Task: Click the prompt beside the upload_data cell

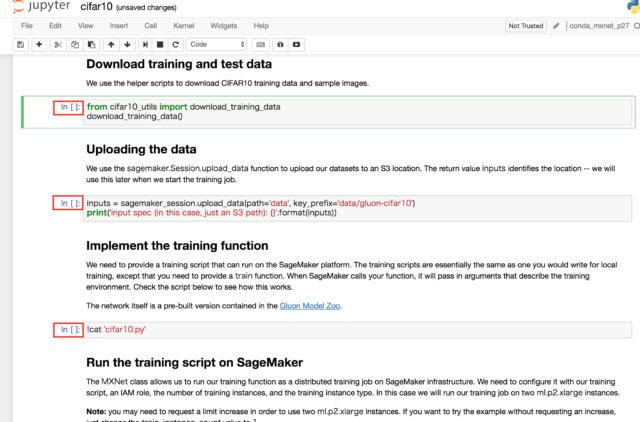Action: click(68, 203)
